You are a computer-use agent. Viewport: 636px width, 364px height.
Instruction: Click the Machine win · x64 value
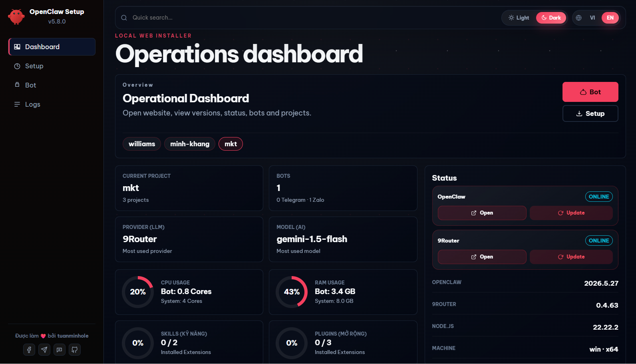click(x=604, y=349)
